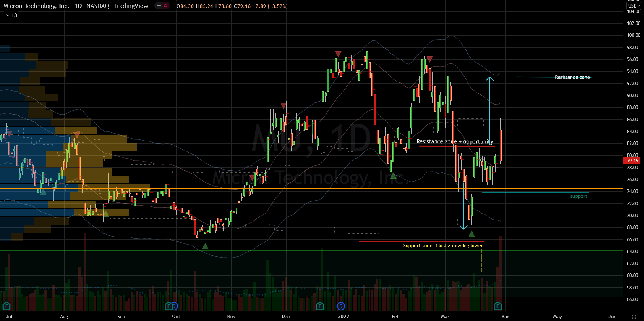Click the NASDAQ exchange label in title
The height and width of the screenshot is (321, 644).
pos(98,6)
